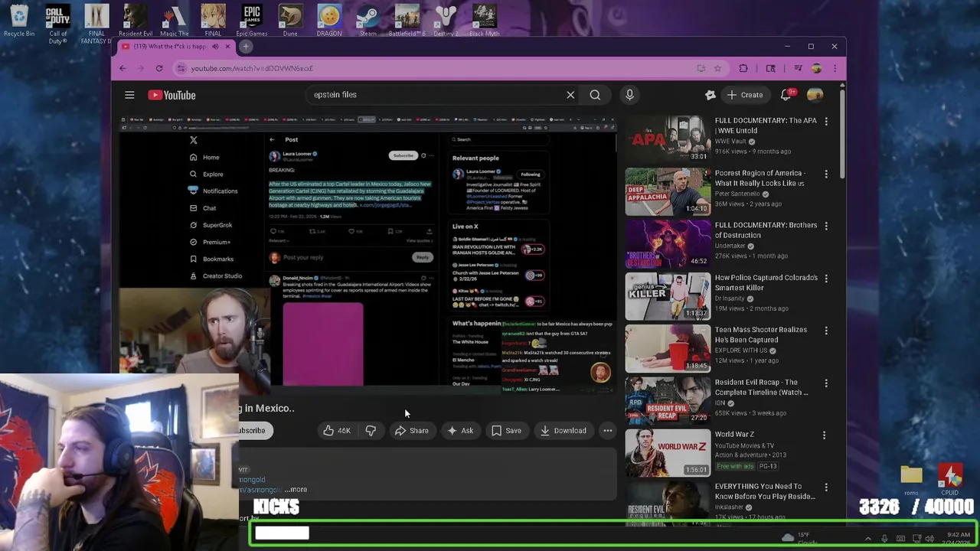Screen dimensions: 980x551
Task: Open YouTube account avatar menu
Action: (x=815, y=95)
